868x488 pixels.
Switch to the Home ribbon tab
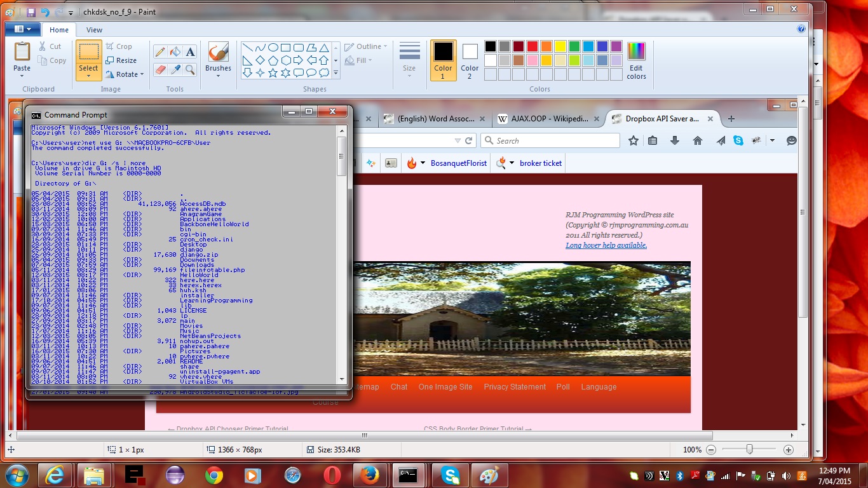click(x=59, y=30)
